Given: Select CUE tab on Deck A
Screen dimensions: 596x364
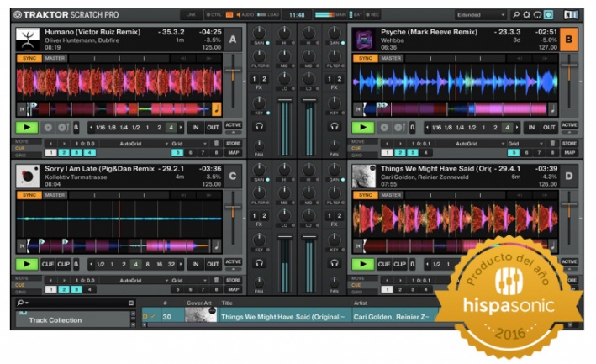Looking at the screenshot, I should tap(20, 148).
